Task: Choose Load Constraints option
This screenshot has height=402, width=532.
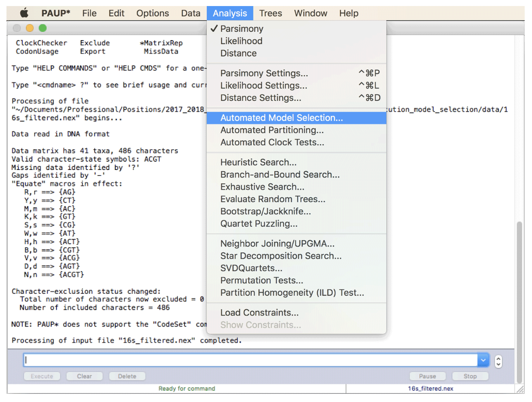Action: (x=259, y=313)
